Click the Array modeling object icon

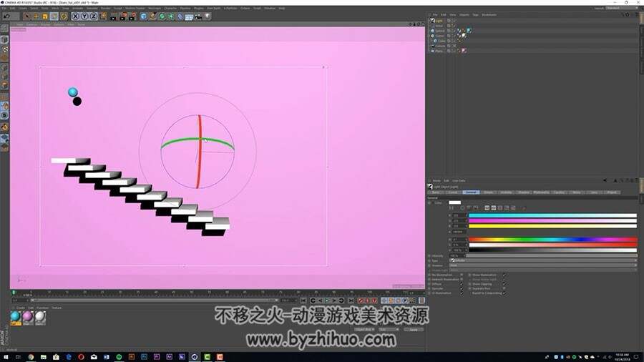[x=171, y=16]
